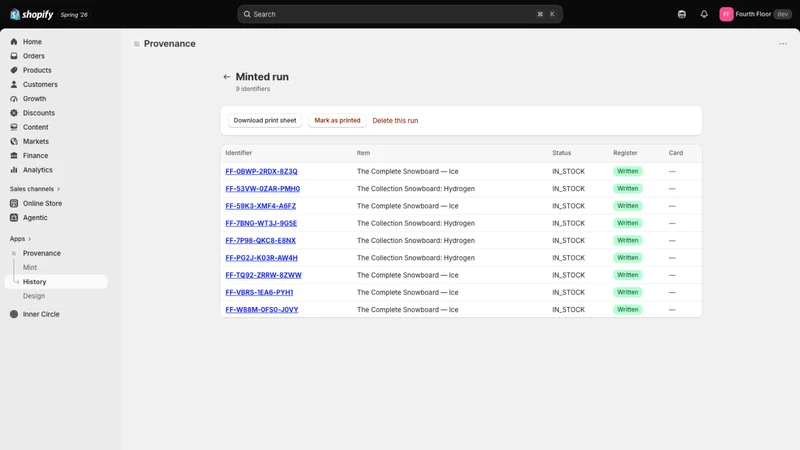Select the Mint item under Provenance

pyautogui.click(x=30, y=267)
